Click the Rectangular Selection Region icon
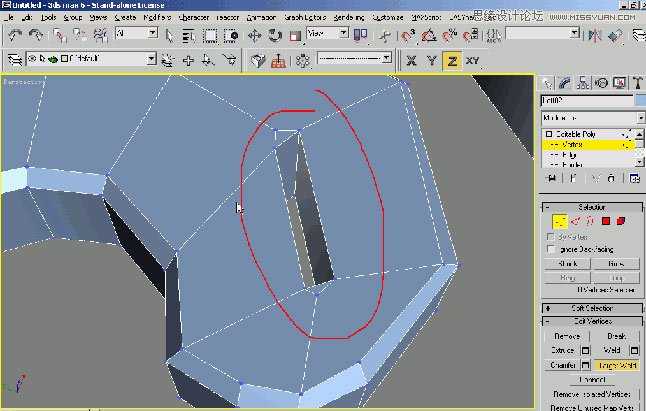This screenshot has width=646, height=411. [x=210, y=36]
